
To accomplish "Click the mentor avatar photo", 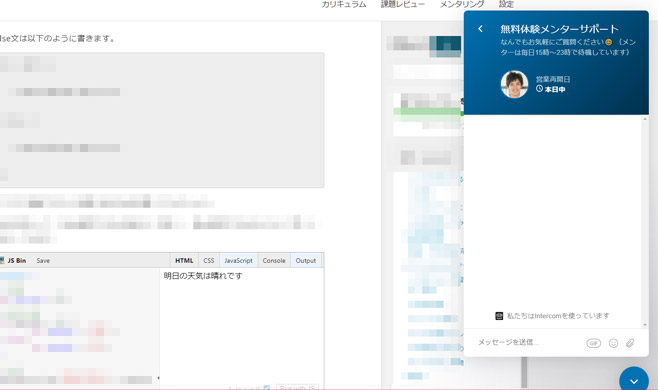I will coord(514,84).
